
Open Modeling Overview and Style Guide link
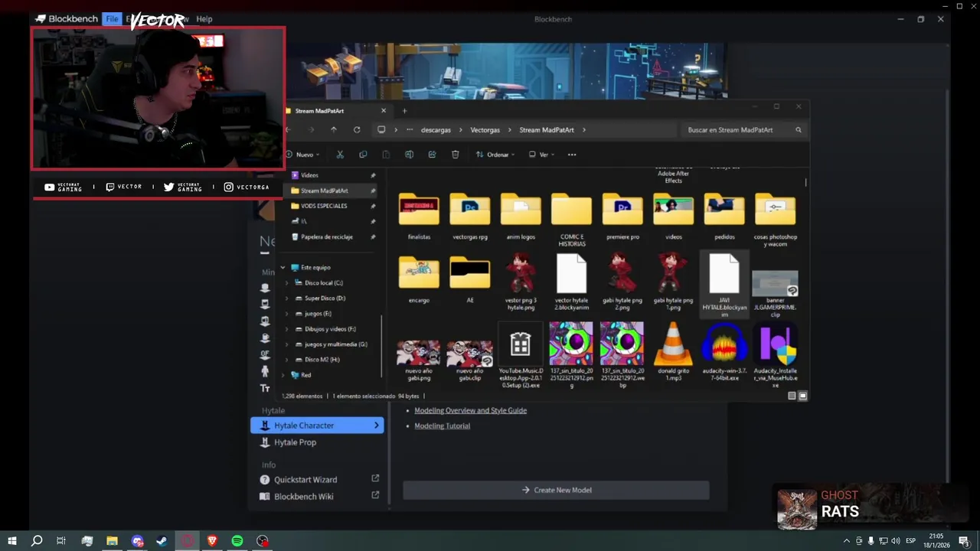[x=470, y=410]
